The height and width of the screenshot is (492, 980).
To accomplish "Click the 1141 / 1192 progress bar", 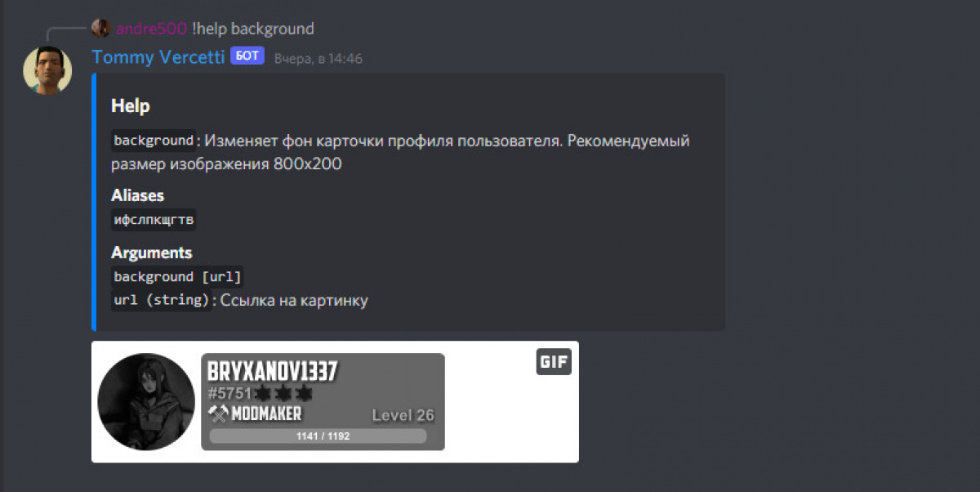I will (x=318, y=436).
